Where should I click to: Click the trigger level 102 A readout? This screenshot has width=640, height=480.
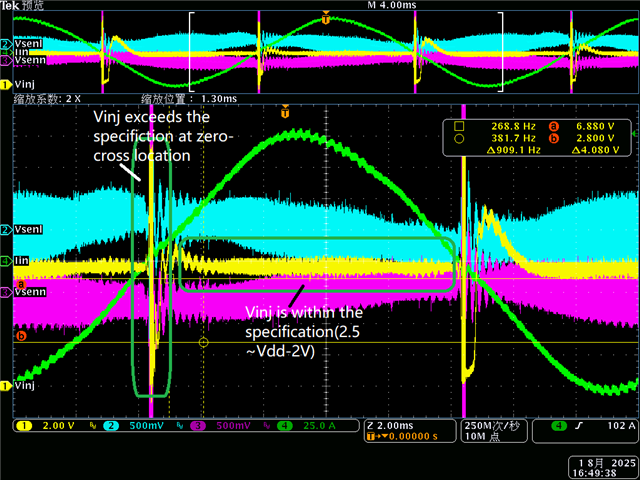622,426
